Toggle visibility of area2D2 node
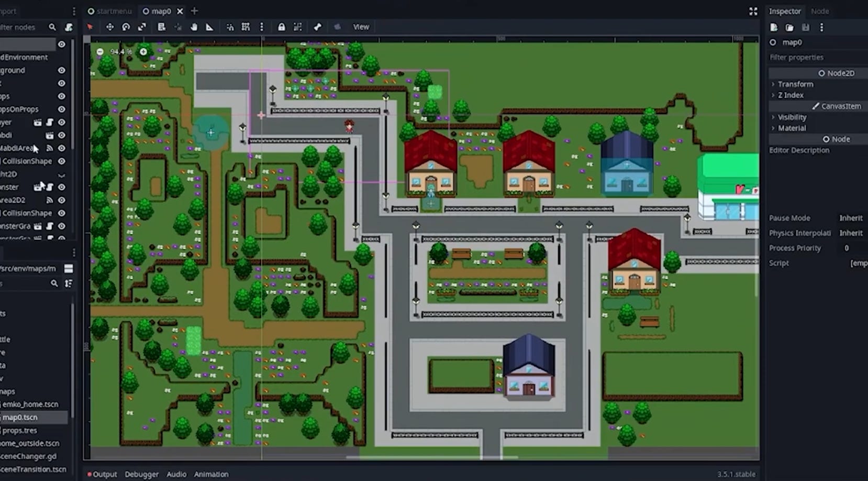Viewport: 868px width, 481px height. click(x=61, y=200)
